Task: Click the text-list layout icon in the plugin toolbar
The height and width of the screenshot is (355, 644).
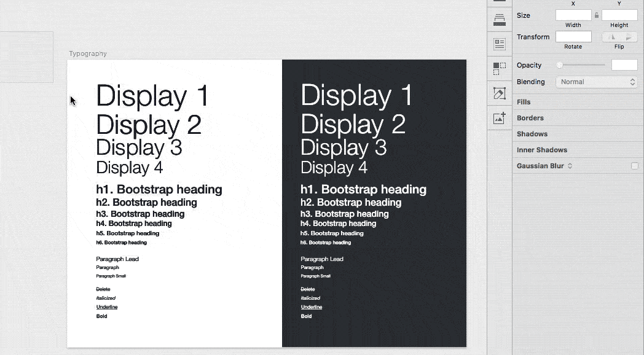Action: pos(500,44)
